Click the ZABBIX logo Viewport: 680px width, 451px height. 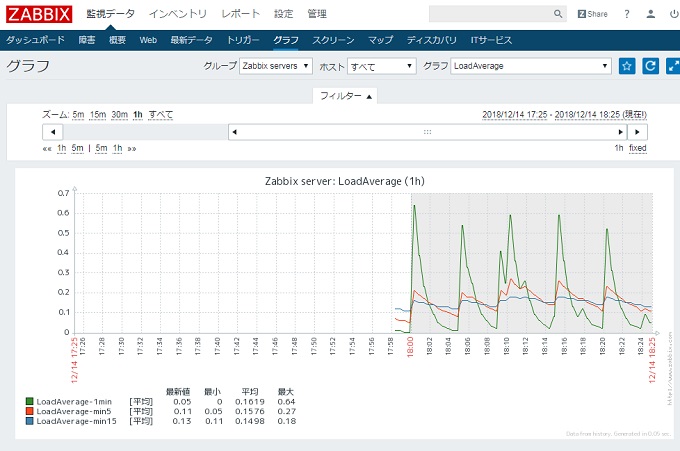tap(38, 14)
